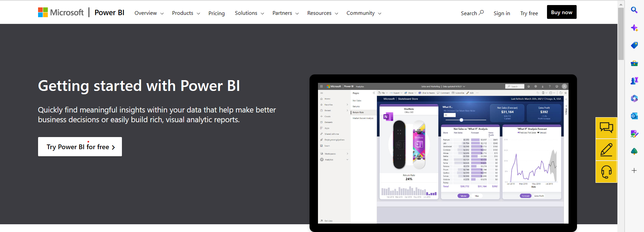Image resolution: width=644 pixels, height=232 pixels.
Task: Open the Copilot sparkle icon in sidebar
Action: [634, 28]
